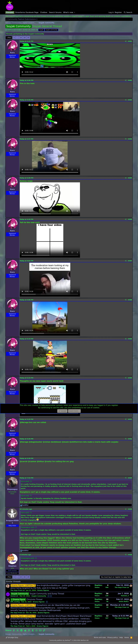Viewport: 138px width, 644px height.
Task: Go to page 24 in top pagination
Action: (25, 38)
